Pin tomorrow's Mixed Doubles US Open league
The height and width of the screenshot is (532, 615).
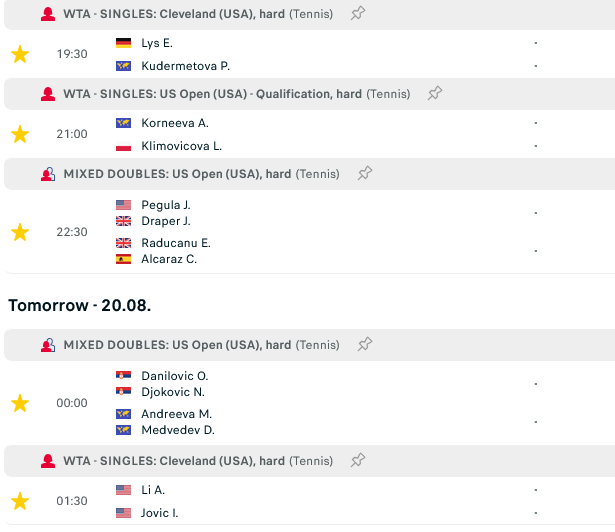coord(365,345)
